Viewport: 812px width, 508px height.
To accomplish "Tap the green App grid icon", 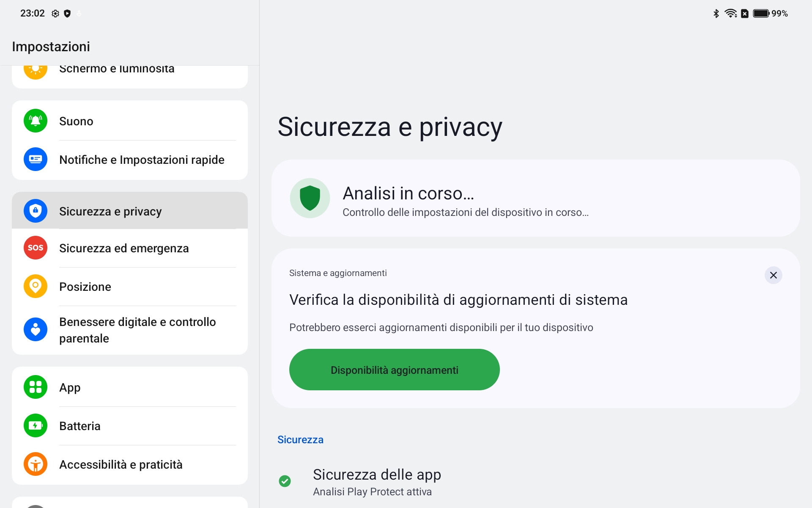I will 36,387.
